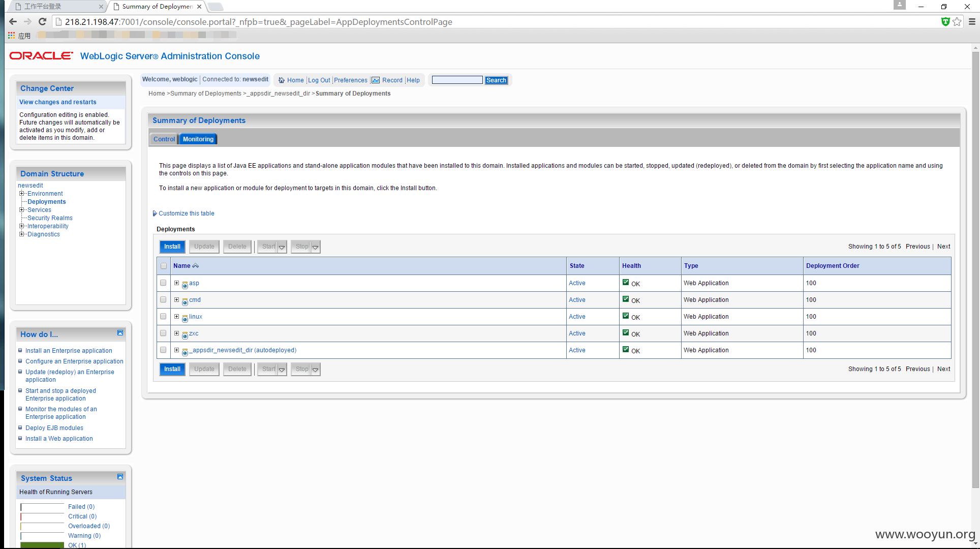Click the bottom Install button

(172, 369)
